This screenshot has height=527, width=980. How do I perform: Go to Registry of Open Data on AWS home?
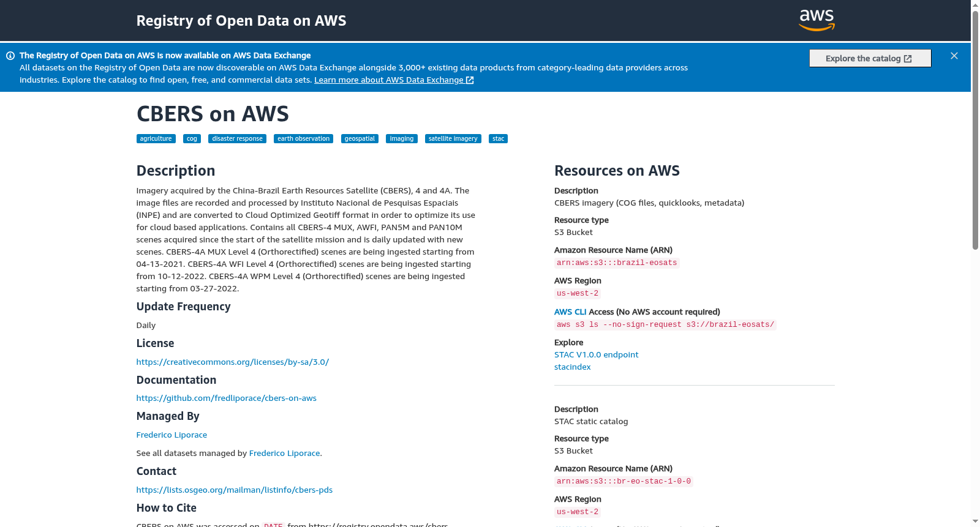pyautogui.click(x=241, y=21)
